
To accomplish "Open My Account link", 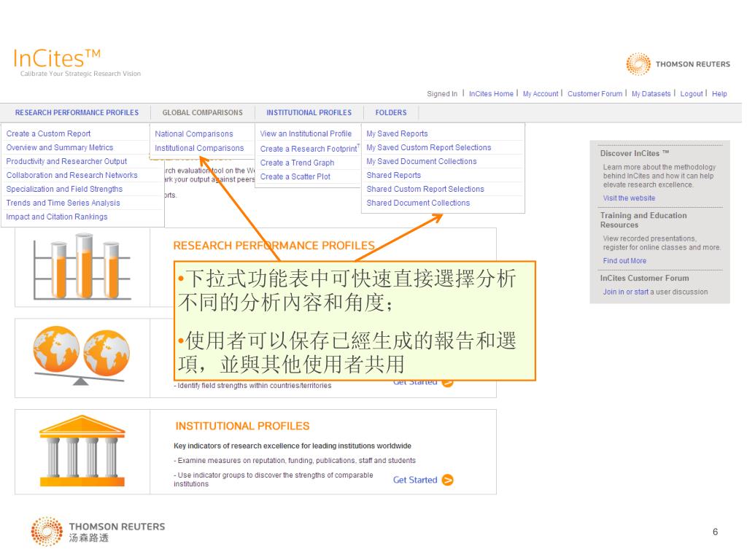I will pos(541,94).
